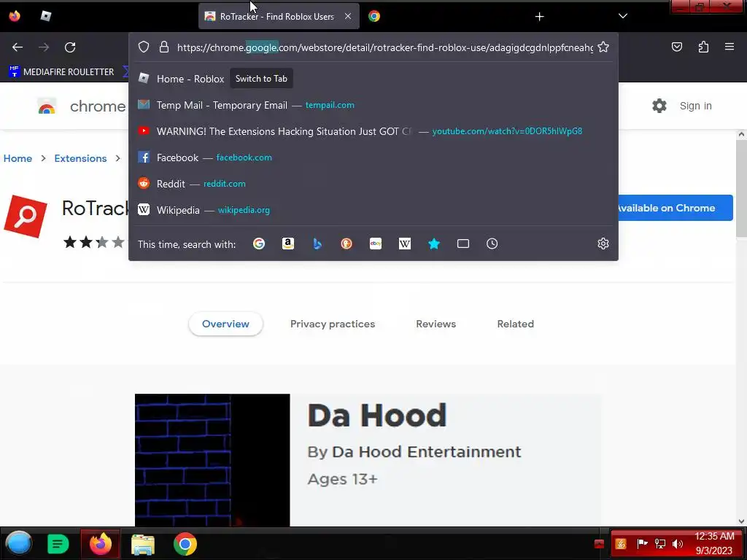747x560 pixels.
Task: Open a new tab with the plus button
Action: [539, 17]
